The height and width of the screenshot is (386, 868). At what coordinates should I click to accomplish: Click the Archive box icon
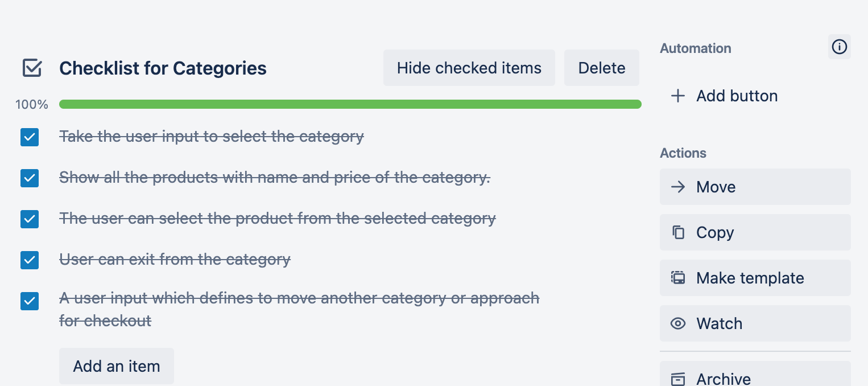coord(677,379)
